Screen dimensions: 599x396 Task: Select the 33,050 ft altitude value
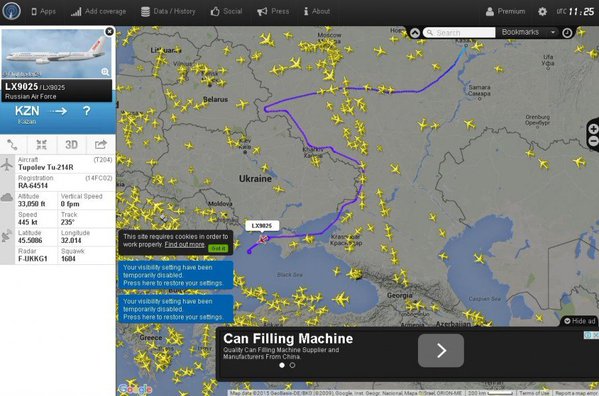click(32, 204)
